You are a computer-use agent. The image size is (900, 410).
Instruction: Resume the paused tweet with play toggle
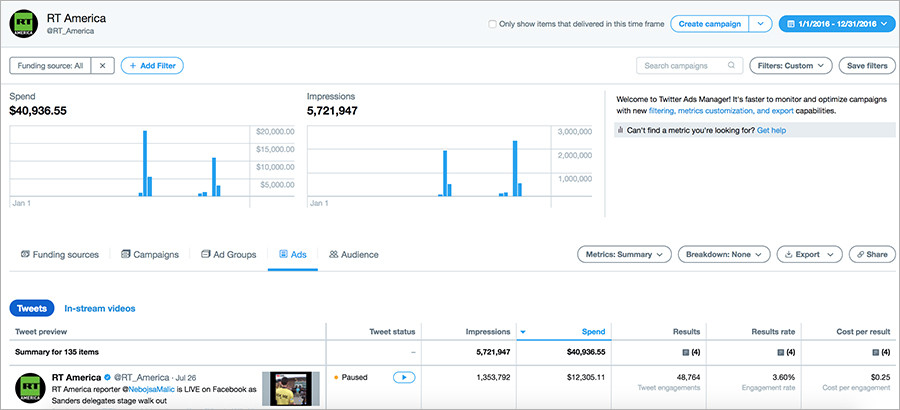[404, 377]
